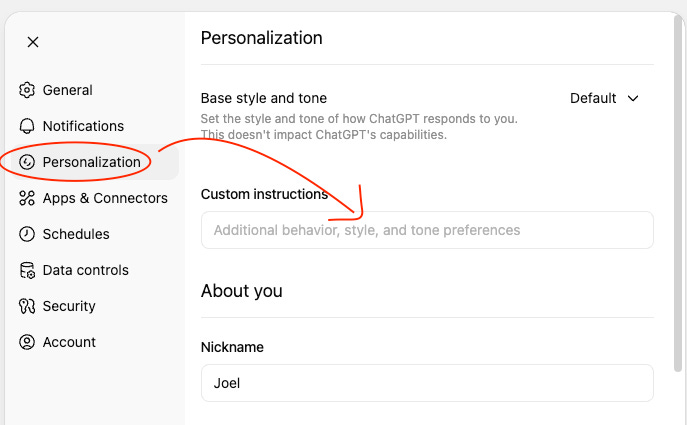Click the Notifications bell icon
The height and width of the screenshot is (425, 687).
coord(27,126)
